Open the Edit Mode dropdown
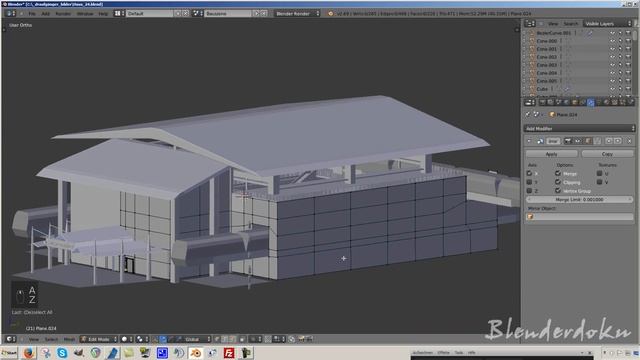Image resolution: width=640 pixels, height=360 pixels. click(99, 339)
